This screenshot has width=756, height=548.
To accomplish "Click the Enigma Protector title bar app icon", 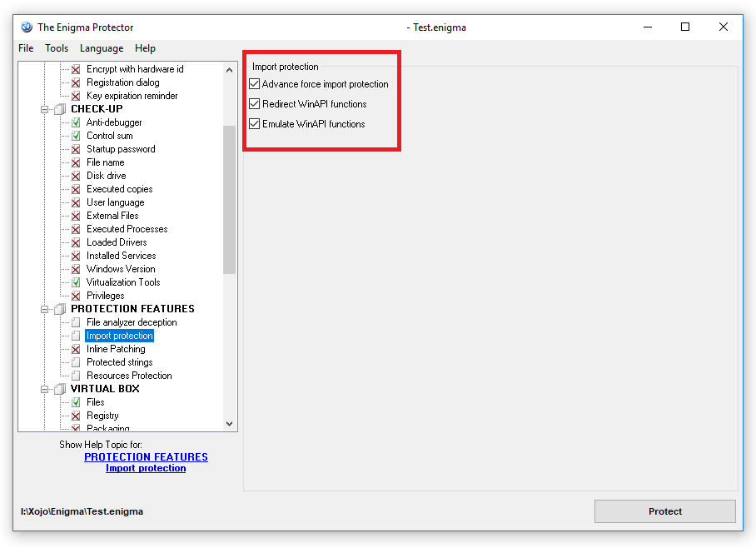I will (27, 27).
